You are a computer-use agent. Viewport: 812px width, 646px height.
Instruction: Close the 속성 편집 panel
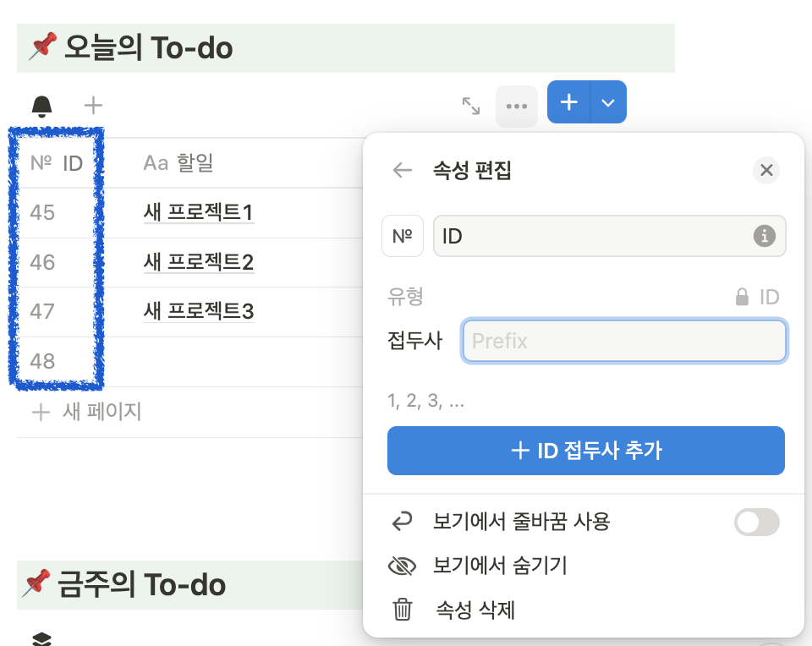click(x=766, y=170)
